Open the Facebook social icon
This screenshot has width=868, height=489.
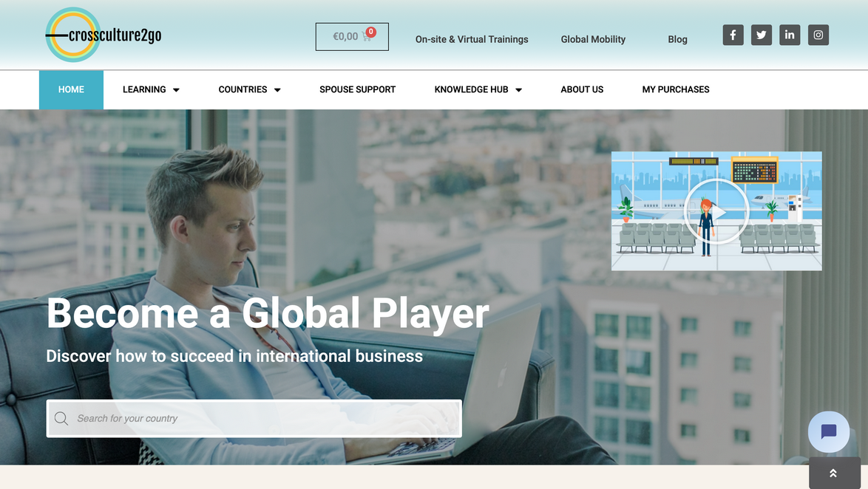[x=733, y=35]
